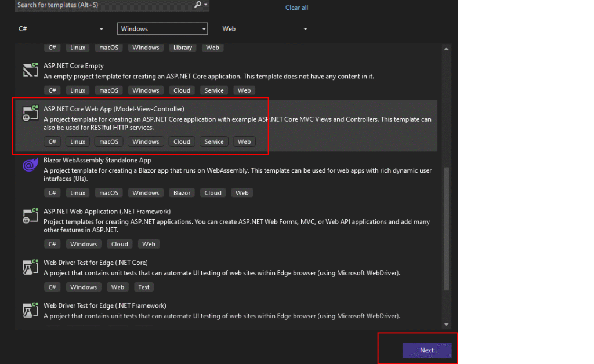Select ASP.NET Core Web App (Model-View-Controller) title
The width and height of the screenshot is (594, 364).
(x=114, y=109)
